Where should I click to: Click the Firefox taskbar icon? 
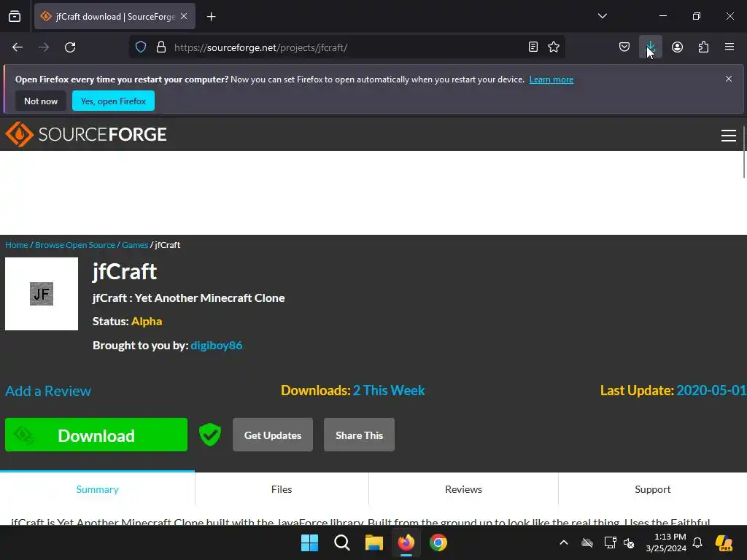tap(406, 542)
